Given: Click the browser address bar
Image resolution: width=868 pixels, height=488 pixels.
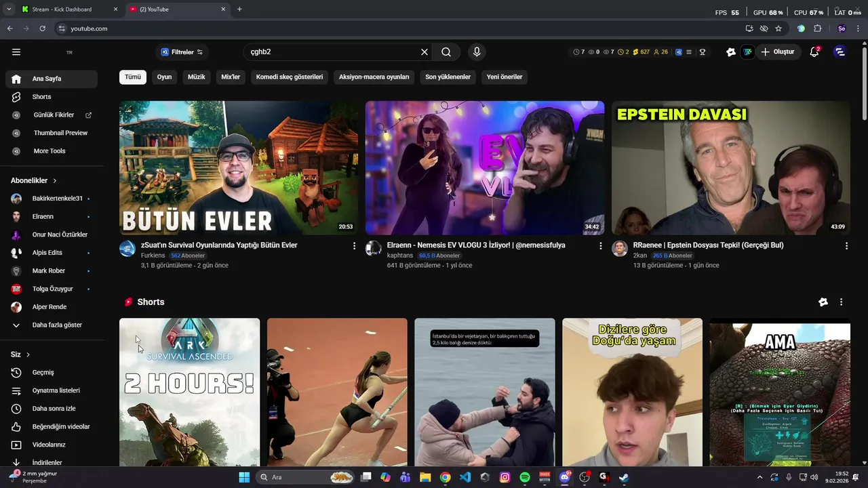Looking at the screenshot, I should [x=400, y=28].
